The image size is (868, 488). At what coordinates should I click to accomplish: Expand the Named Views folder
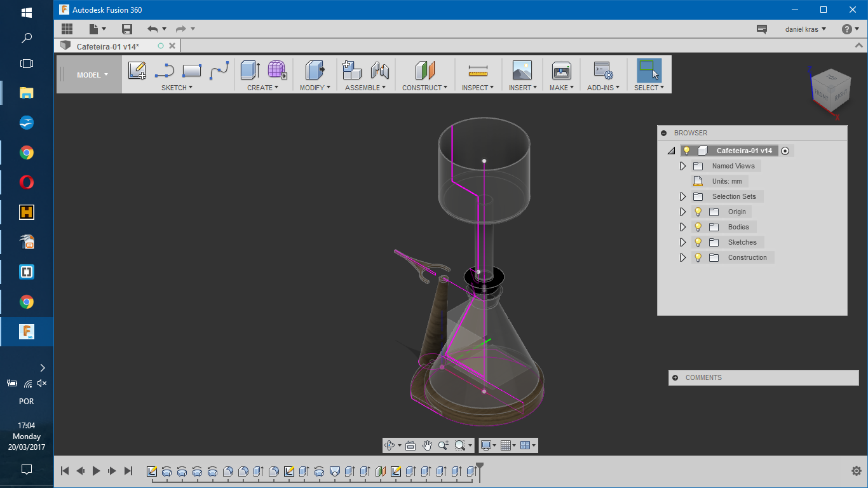pos(682,166)
